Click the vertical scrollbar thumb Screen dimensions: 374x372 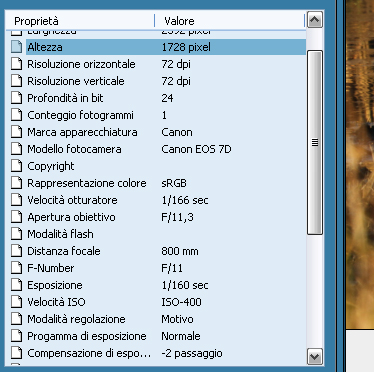[x=315, y=143]
